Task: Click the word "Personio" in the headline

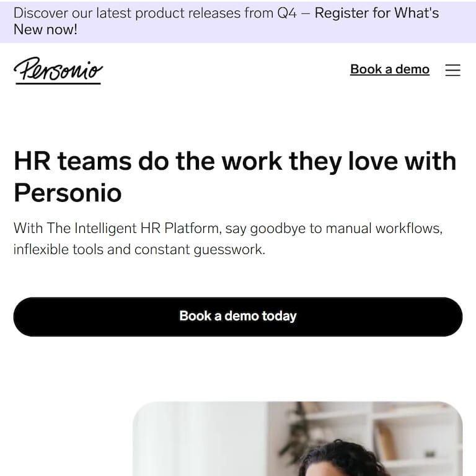Action: coord(68,193)
